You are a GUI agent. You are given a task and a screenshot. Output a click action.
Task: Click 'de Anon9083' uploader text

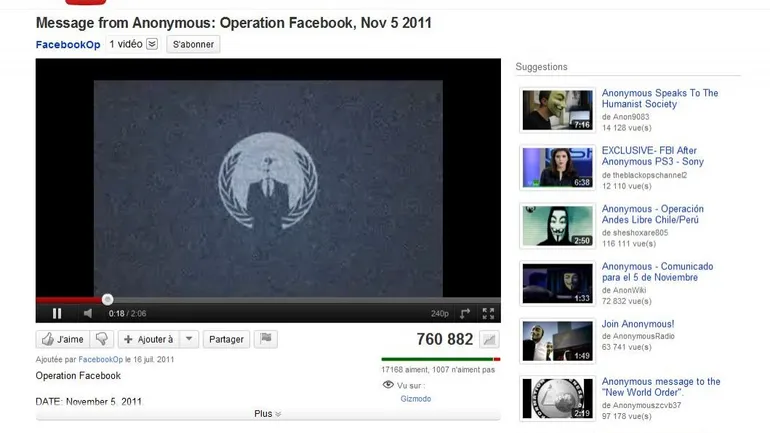pyautogui.click(x=625, y=117)
